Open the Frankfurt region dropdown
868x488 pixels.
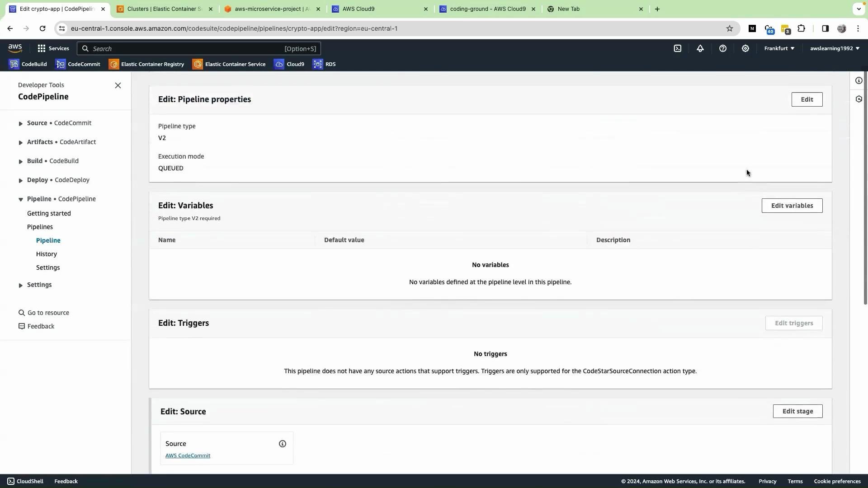click(x=779, y=48)
